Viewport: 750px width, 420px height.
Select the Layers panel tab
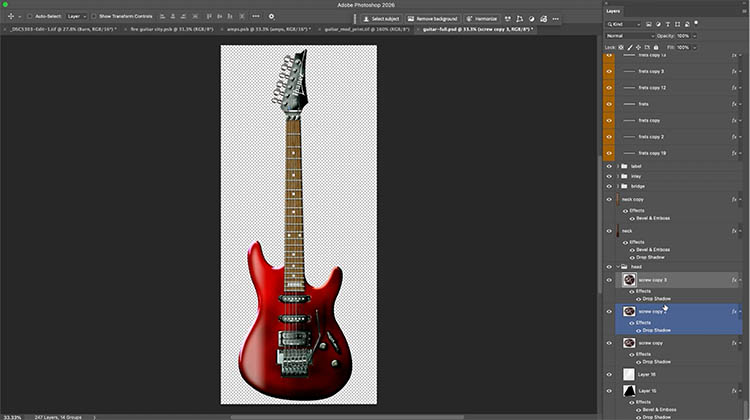613,11
